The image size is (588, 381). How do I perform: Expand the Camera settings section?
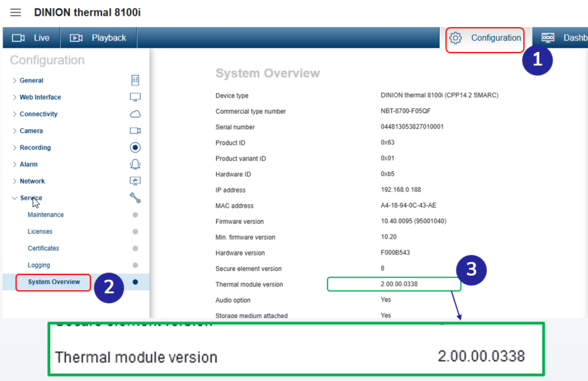click(31, 131)
